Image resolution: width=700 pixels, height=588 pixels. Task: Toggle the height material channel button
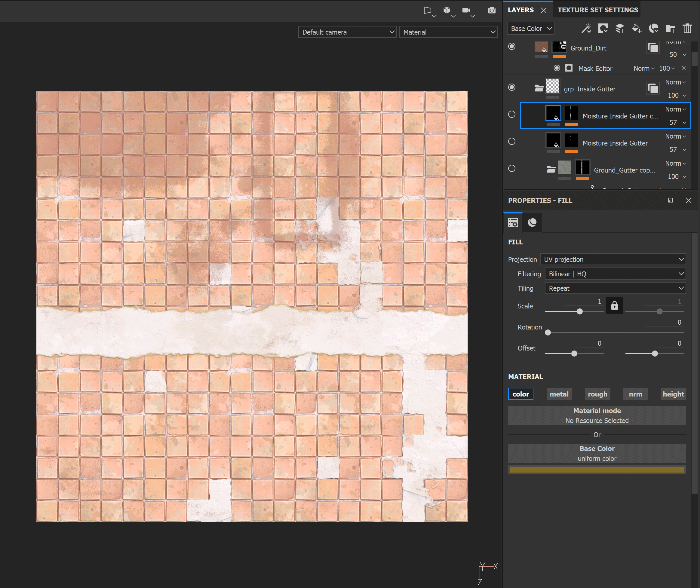click(x=673, y=394)
